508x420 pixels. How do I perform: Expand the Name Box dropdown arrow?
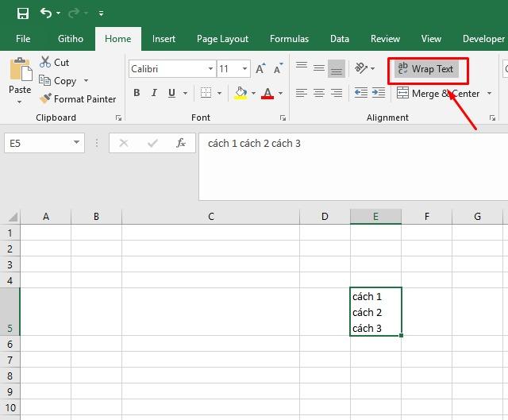[x=76, y=143]
